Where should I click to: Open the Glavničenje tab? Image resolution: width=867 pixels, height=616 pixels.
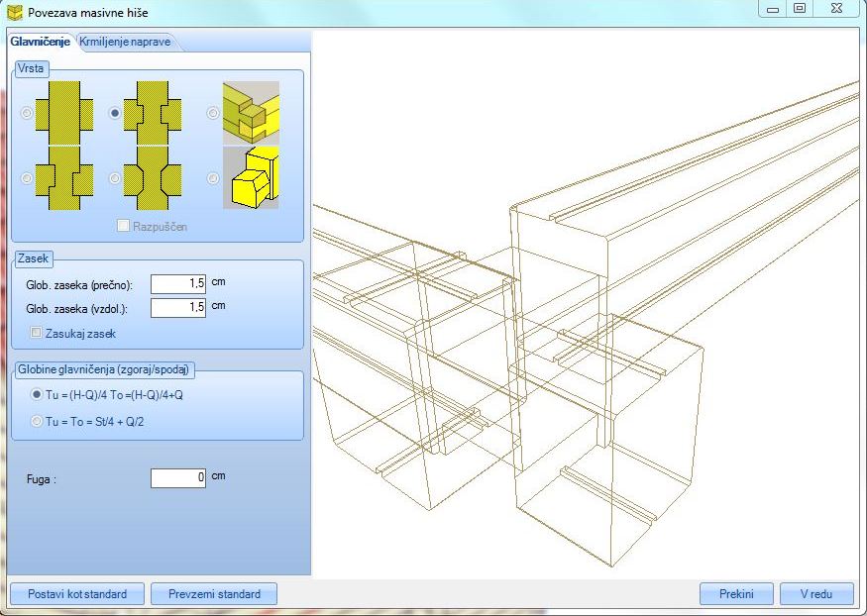41,43
